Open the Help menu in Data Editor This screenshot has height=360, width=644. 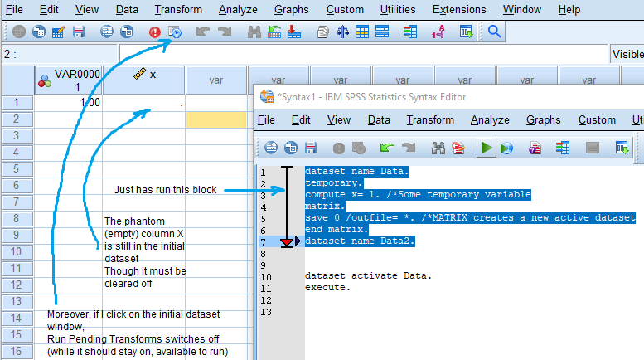pyautogui.click(x=569, y=9)
